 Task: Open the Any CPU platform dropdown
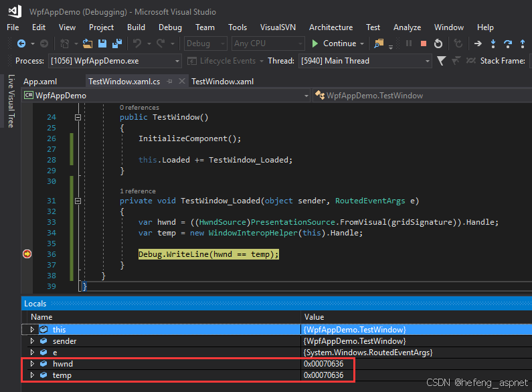[268, 43]
